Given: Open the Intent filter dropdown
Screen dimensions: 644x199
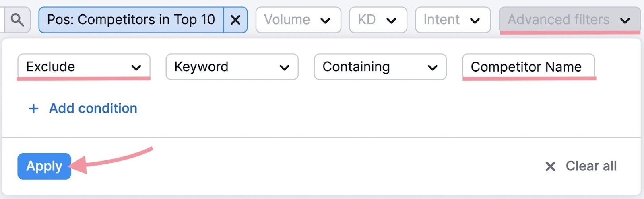Looking at the screenshot, I should pos(452,20).
